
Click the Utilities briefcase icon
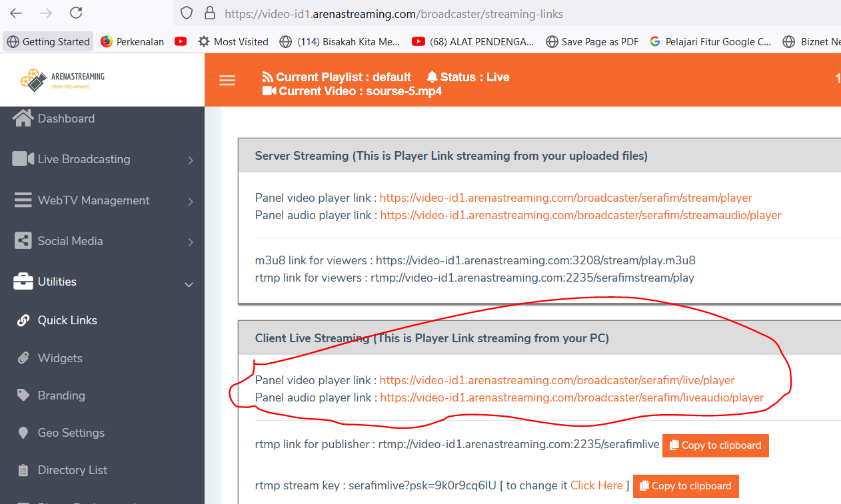[23, 282]
